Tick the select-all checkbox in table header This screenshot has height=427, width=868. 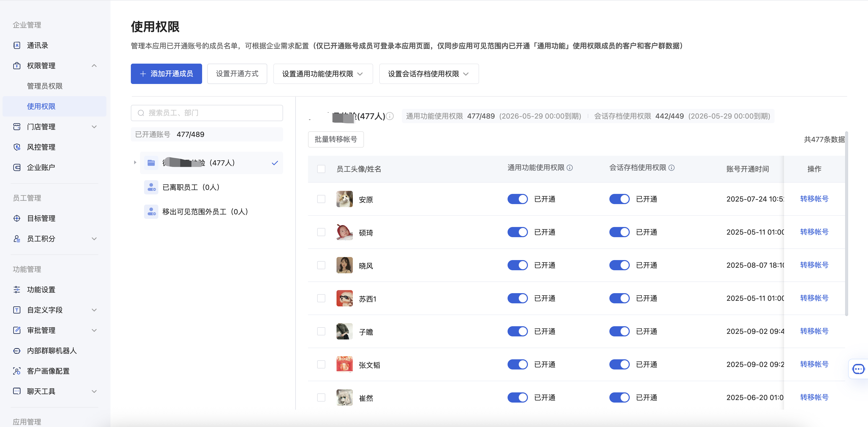321,169
